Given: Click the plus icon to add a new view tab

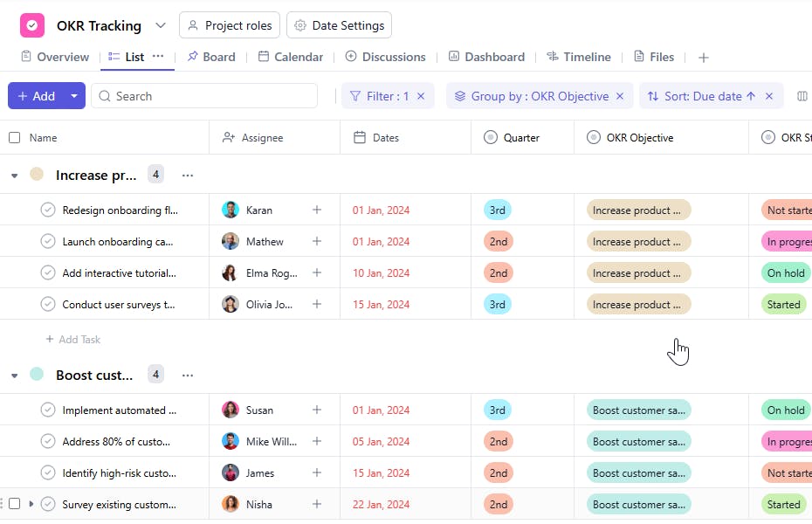Looking at the screenshot, I should (x=703, y=58).
